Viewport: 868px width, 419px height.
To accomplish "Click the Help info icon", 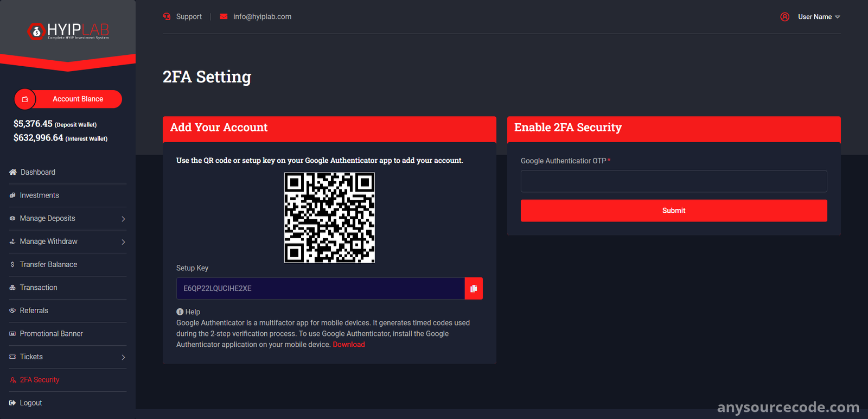I will point(180,312).
